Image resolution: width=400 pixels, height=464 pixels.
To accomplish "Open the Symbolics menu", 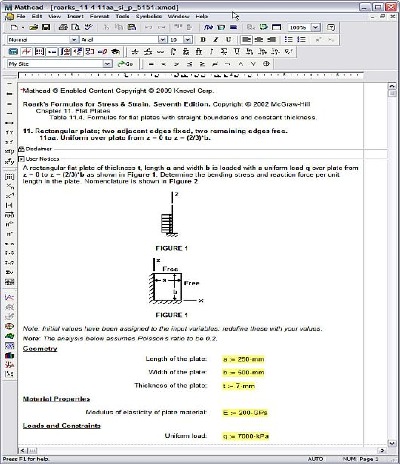I will pos(149,16).
